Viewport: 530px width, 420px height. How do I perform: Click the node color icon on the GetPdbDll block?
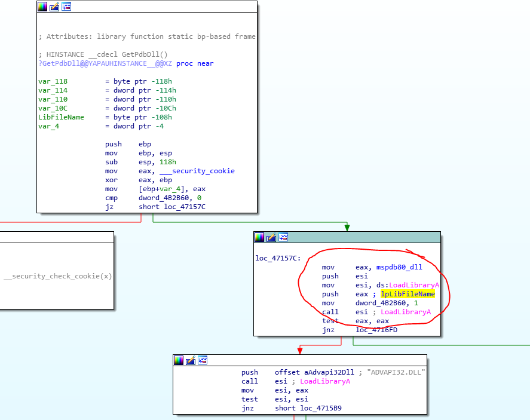pyautogui.click(x=42, y=6)
